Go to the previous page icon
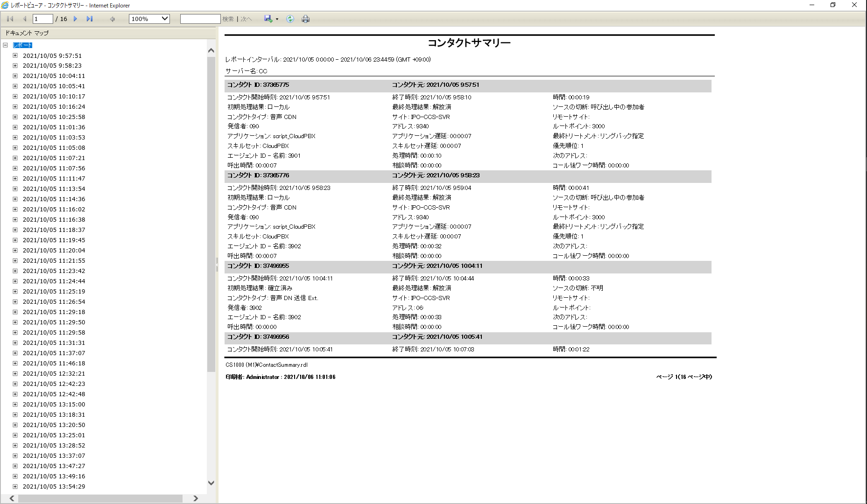The width and height of the screenshot is (867, 504). [25, 19]
